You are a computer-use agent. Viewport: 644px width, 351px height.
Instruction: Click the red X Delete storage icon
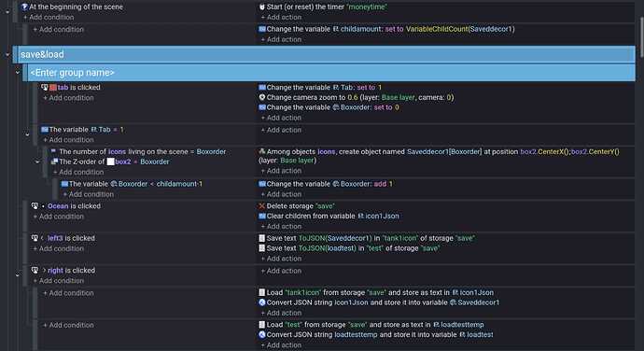point(262,206)
